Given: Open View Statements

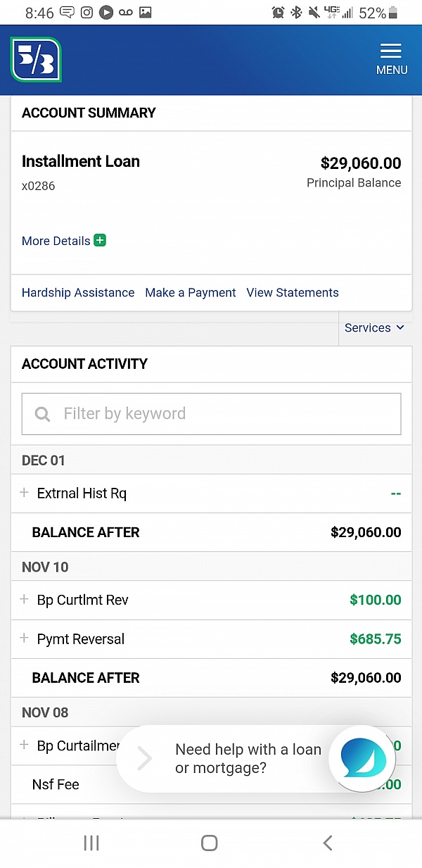Looking at the screenshot, I should click(x=293, y=293).
